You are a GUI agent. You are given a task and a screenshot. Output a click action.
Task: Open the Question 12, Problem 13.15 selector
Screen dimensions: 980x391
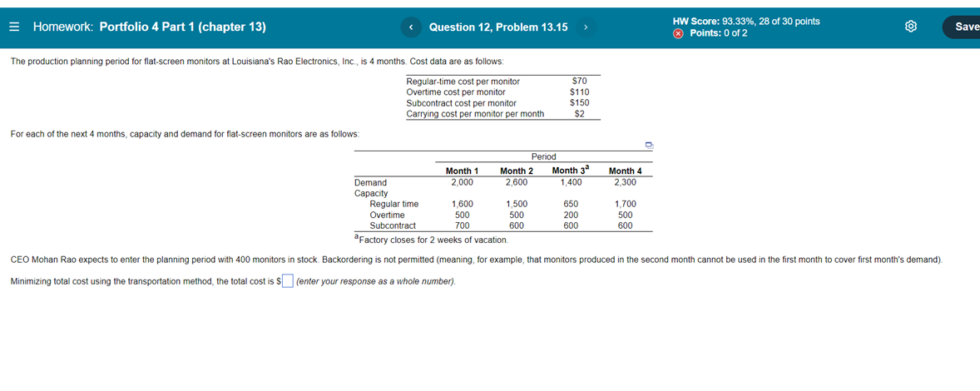pyautogui.click(x=498, y=27)
